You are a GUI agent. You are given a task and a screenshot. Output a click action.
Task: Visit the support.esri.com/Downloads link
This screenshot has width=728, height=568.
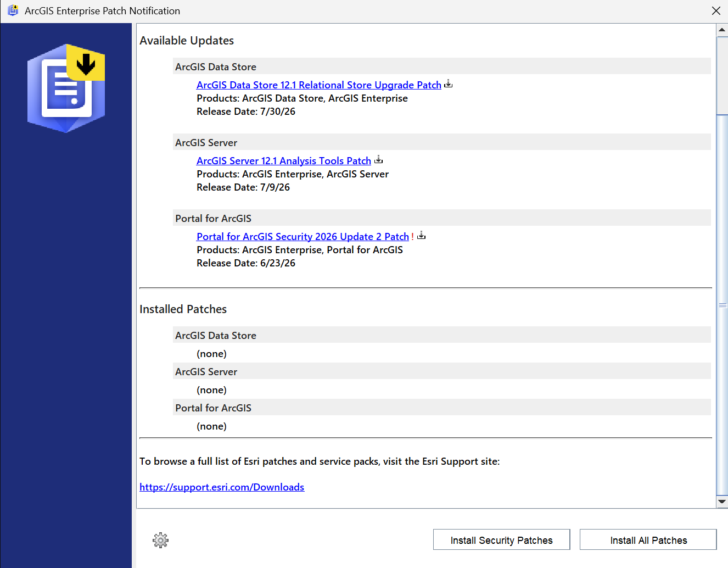click(x=222, y=487)
